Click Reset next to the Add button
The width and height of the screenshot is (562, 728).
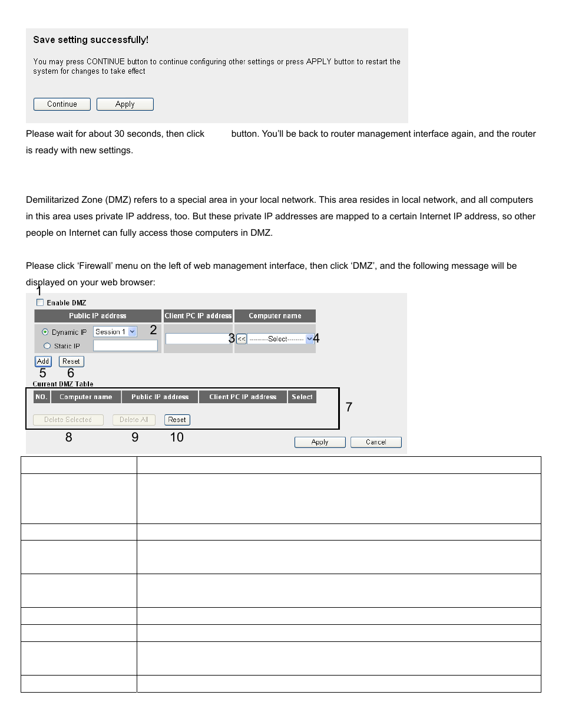coord(71,361)
